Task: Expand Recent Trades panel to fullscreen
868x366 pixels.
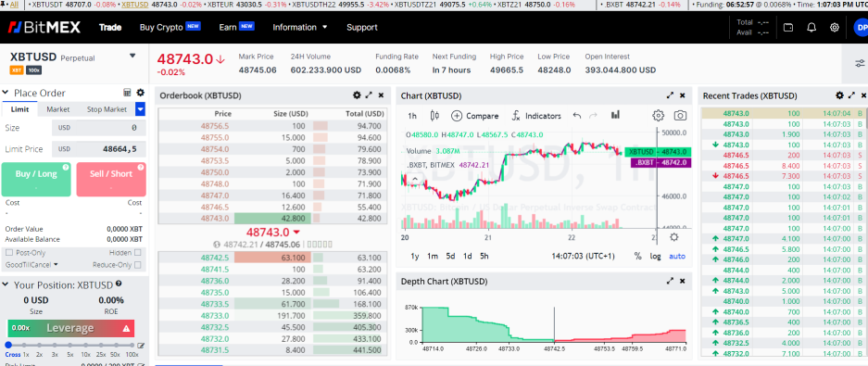Action: [x=851, y=95]
